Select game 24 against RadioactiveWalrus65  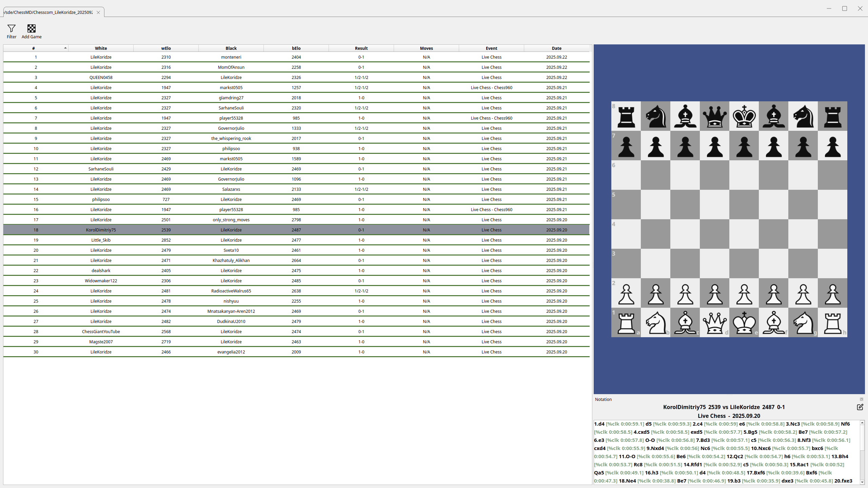[x=296, y=291]
